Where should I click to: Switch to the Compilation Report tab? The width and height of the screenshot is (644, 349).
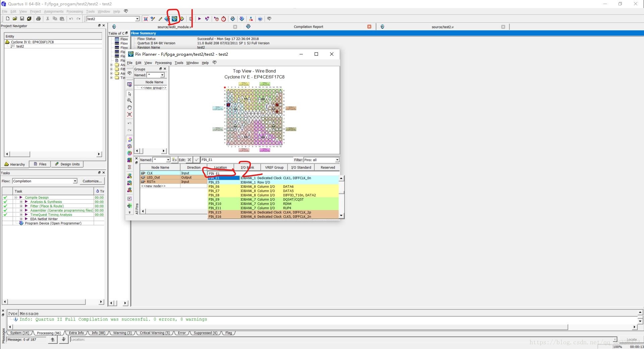click(308, 27)
